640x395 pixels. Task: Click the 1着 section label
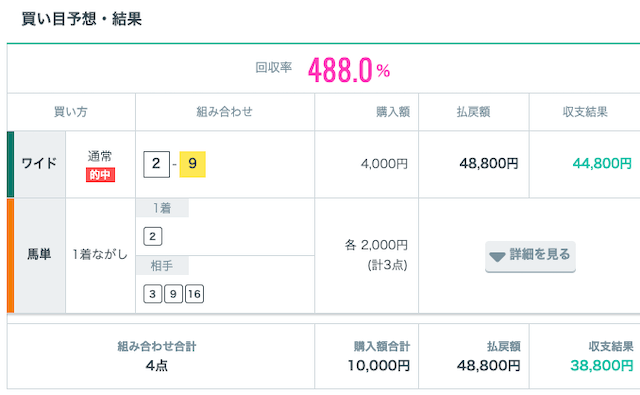162,208
